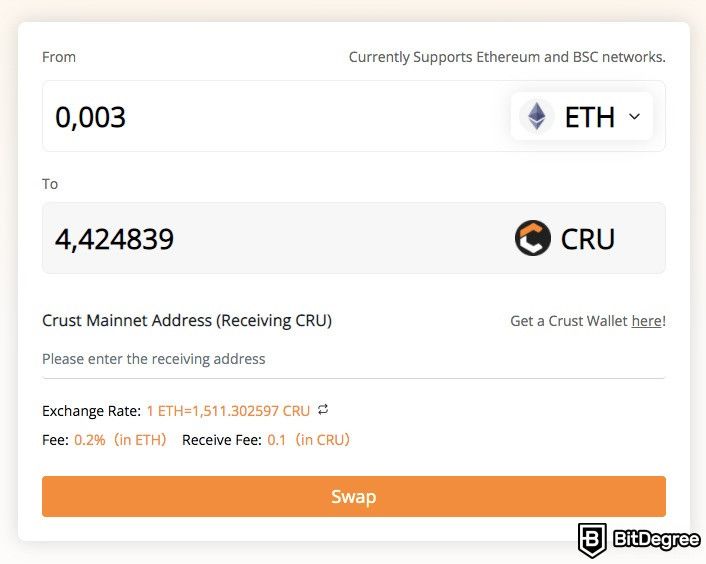Click the BitDegree shield logo

coord(592,540)
